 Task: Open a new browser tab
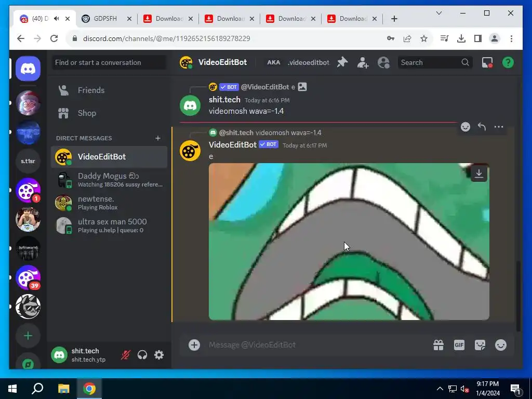point(394,19)
